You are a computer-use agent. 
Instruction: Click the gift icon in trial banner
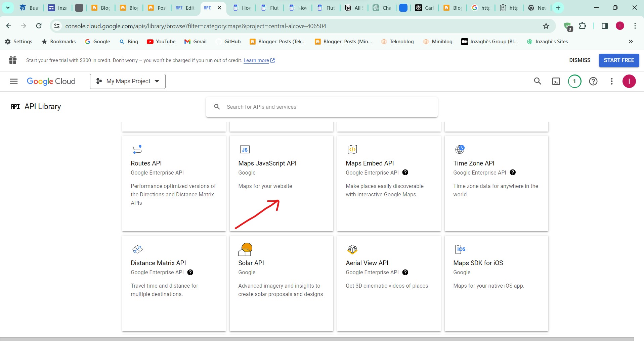click(x=13, y=60)
